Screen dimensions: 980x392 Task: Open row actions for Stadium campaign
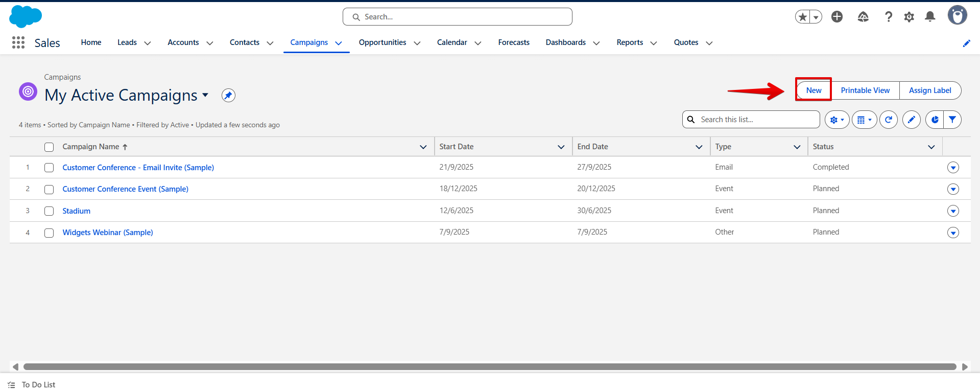(x=953, y=211)
